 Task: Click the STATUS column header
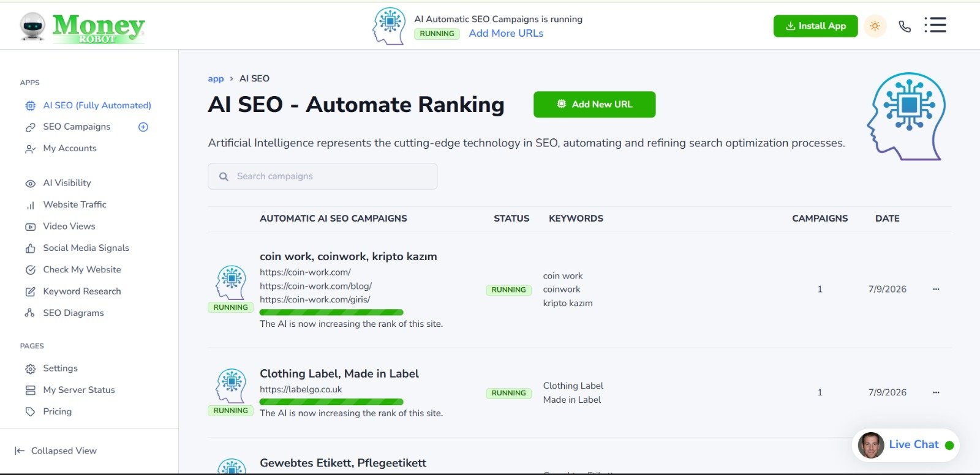(x=511, y=219)
